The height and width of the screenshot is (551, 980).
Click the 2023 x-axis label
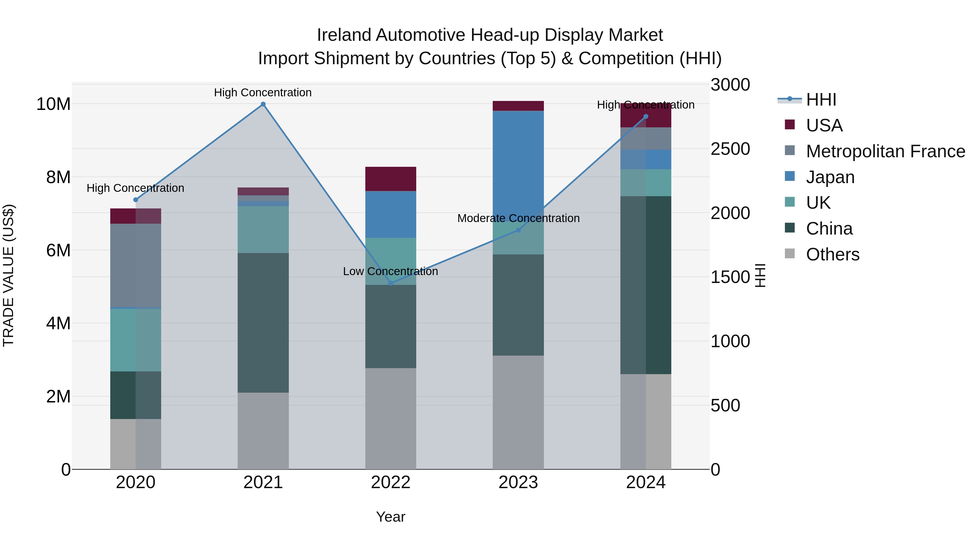pyautogui.click(x=518, y=482)
